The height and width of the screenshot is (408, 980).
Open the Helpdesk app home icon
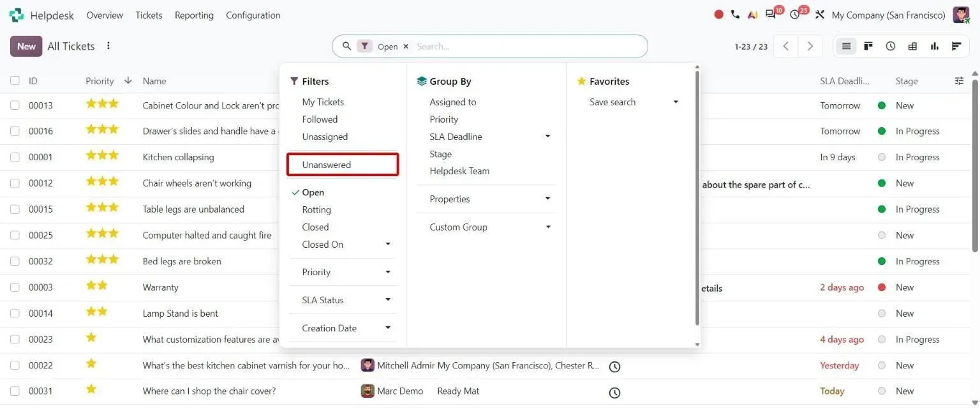click(x=16, y=15)
